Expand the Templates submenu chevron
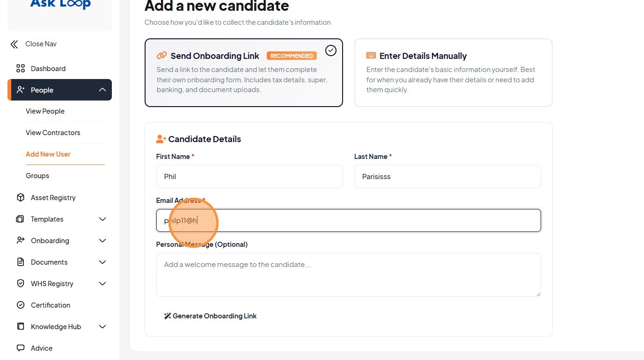This screenshot has width=644, height=360. [102, 219]
